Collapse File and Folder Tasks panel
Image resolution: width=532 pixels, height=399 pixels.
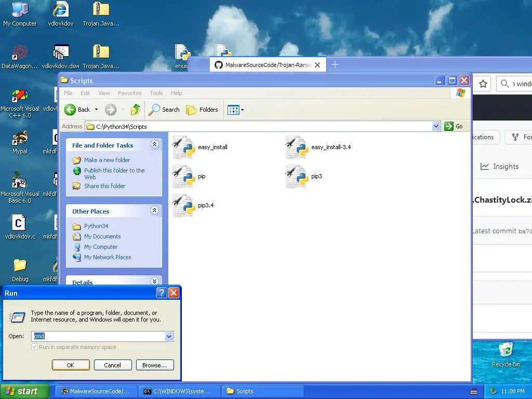click(x=154, y=144)
